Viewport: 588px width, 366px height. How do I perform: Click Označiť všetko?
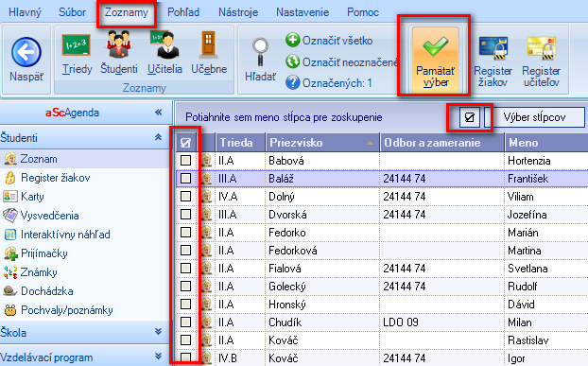coord(329,40)
